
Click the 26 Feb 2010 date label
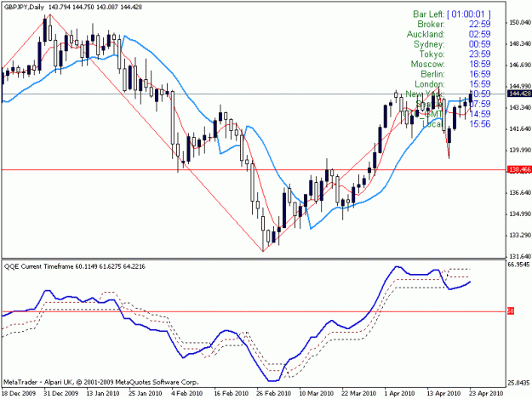click(x=274, y=394)
